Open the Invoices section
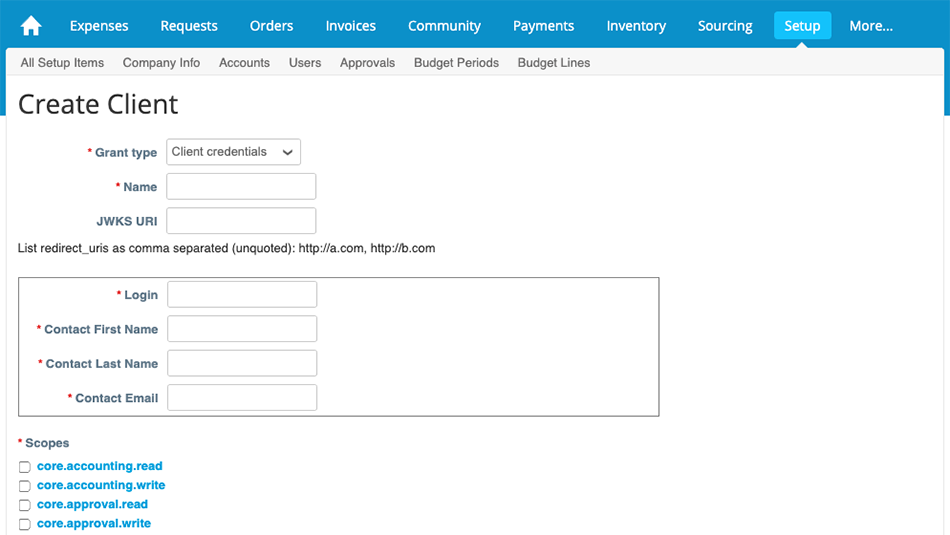Image resolution: width=950 pixels, height=535 pixels. tap(351, 26)
